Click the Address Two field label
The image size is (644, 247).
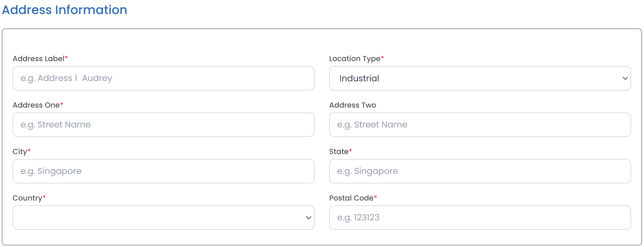coord(352,105)
